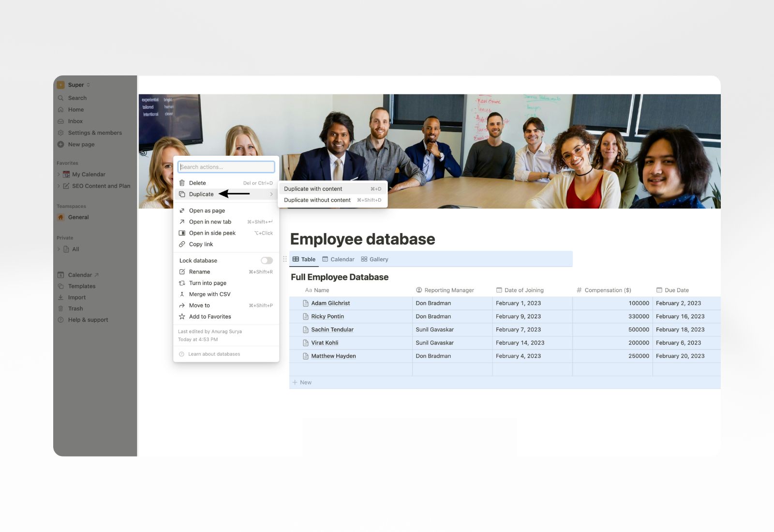Click the page icon beside Adam Gilchrist
Viewport: 774px width, 532px height.
[x=306, y=303]
